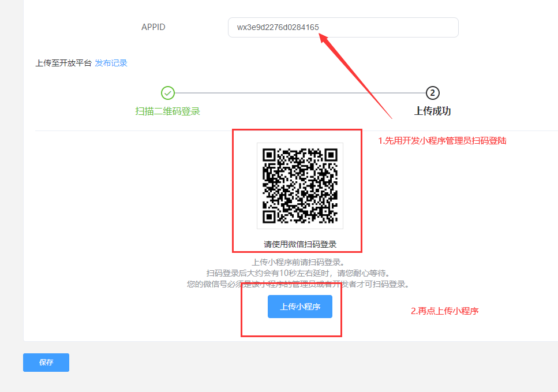Click the 上传至开放平台 text
This screenshot has height=392, width=558.
pyautogui.click(x=63, y=63)
